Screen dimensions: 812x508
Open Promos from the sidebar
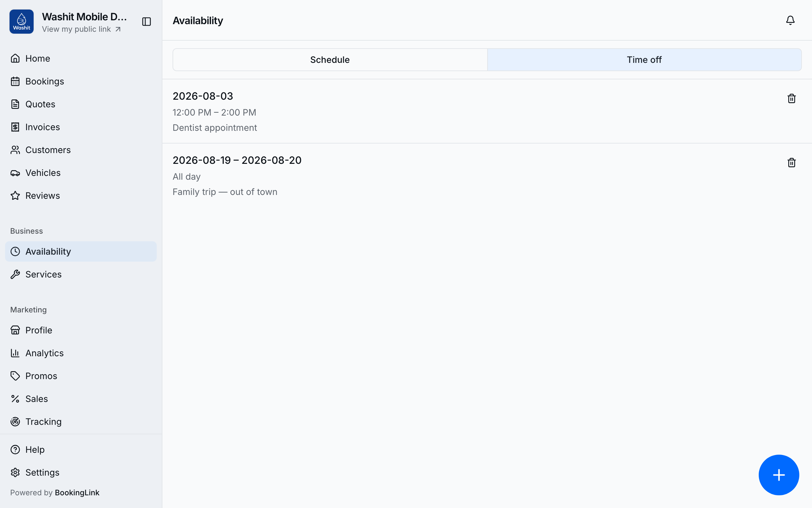81,376
